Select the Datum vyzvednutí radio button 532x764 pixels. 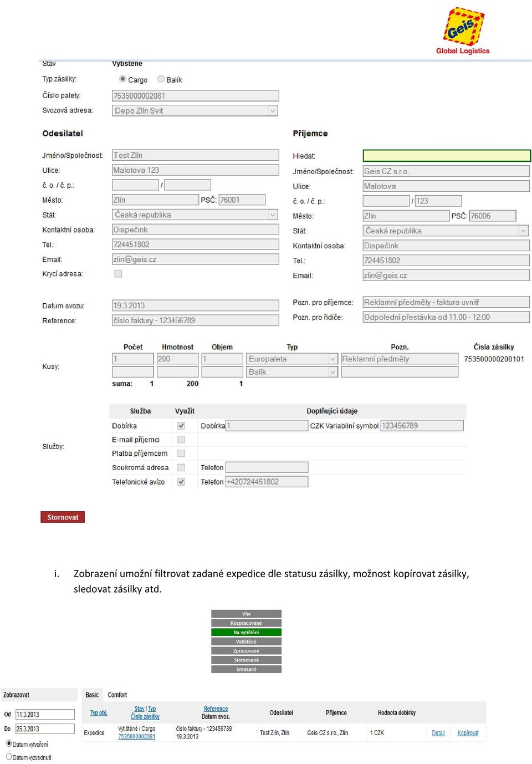[9, 756]
